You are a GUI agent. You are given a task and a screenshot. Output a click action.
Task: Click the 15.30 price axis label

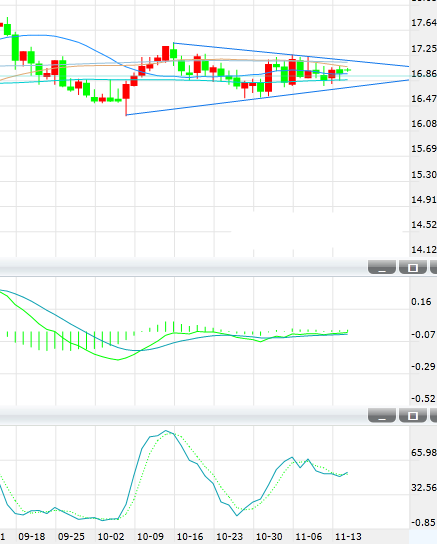424,174
